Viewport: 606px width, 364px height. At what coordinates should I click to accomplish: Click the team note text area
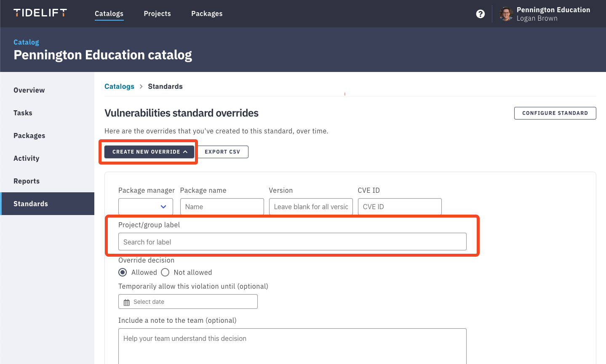click(x=292, y=346)
